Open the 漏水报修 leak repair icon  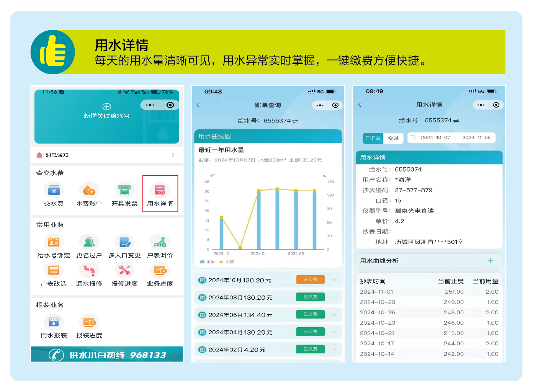89,271
